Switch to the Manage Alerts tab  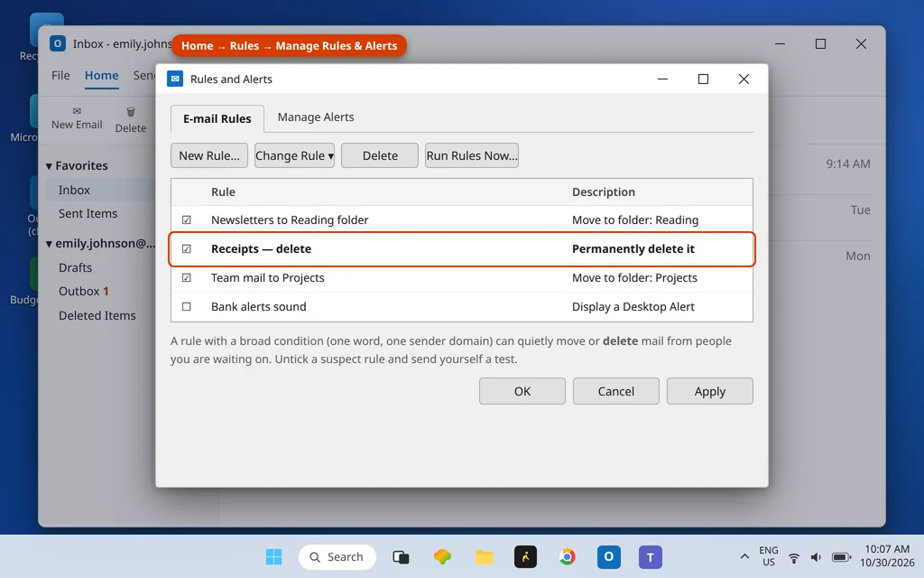pos(316,117)
